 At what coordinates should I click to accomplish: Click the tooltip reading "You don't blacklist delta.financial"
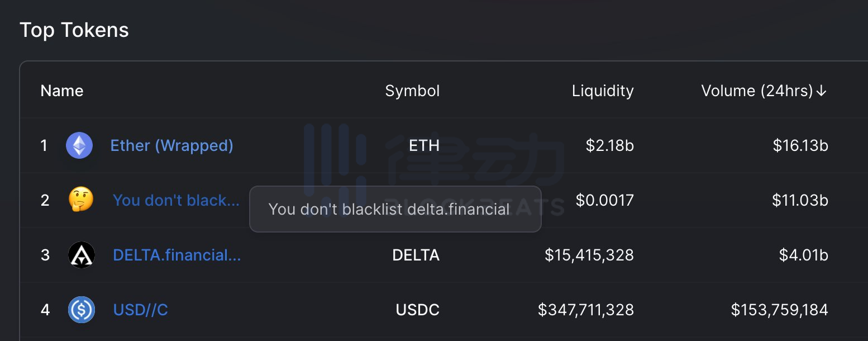click(x=395, y=210)
